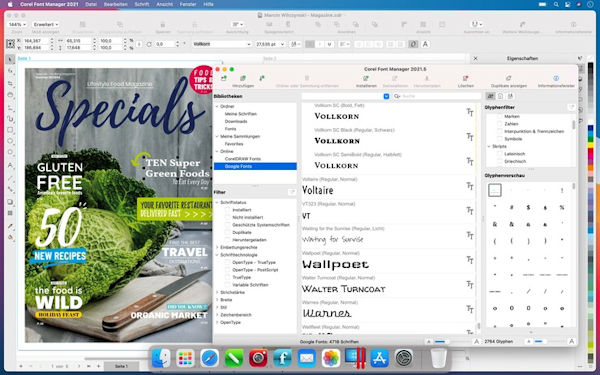Select the Pick tool in CorelDRAW toolbox
Screen dimensions: 600x375
[x=10, y=59]
